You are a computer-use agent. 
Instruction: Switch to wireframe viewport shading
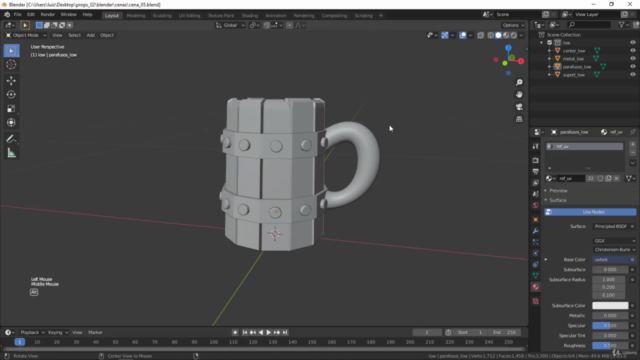(491, 36)
